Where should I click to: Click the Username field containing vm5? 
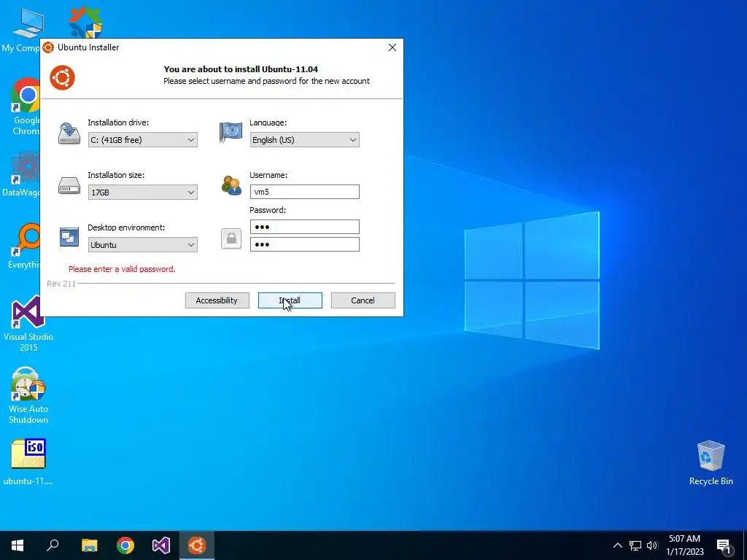(304, 192)
